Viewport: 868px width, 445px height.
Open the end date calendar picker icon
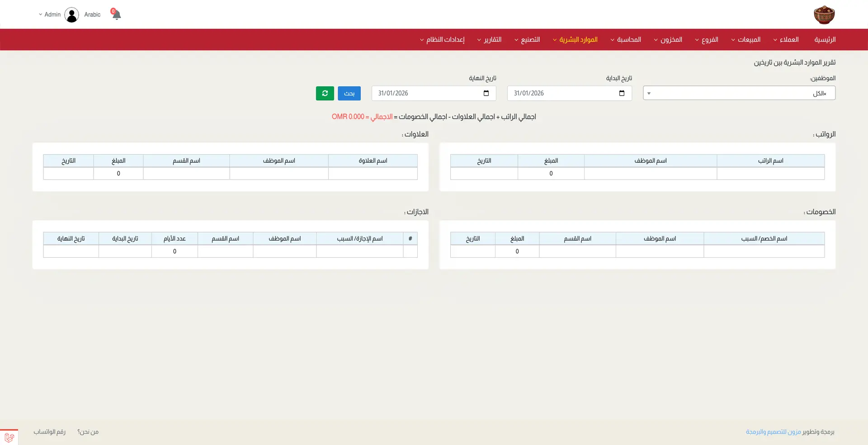(486, 93)
